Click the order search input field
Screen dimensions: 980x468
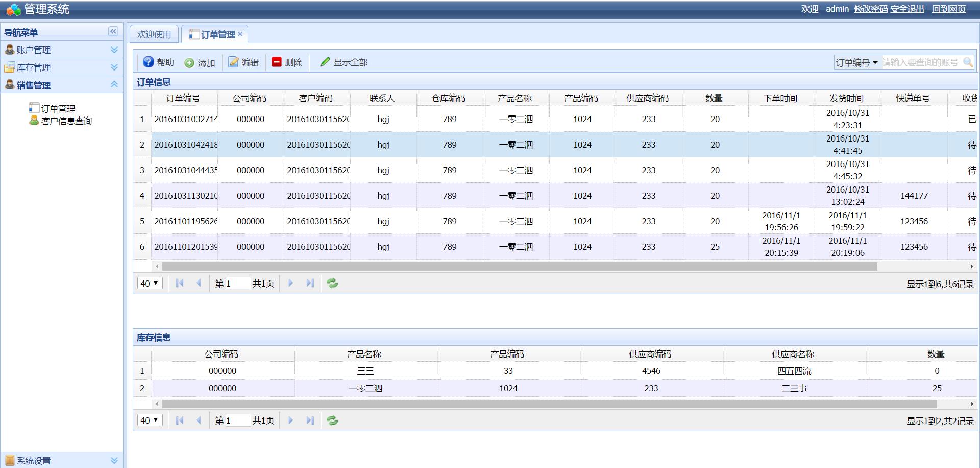coord(921,62)
